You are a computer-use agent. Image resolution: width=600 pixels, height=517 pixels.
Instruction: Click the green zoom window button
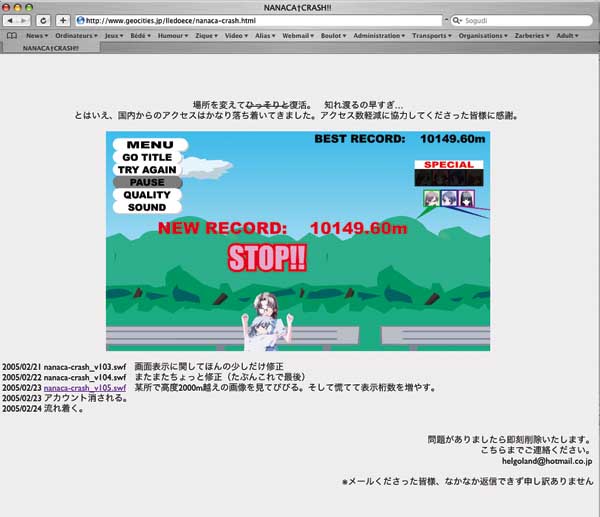29,7
